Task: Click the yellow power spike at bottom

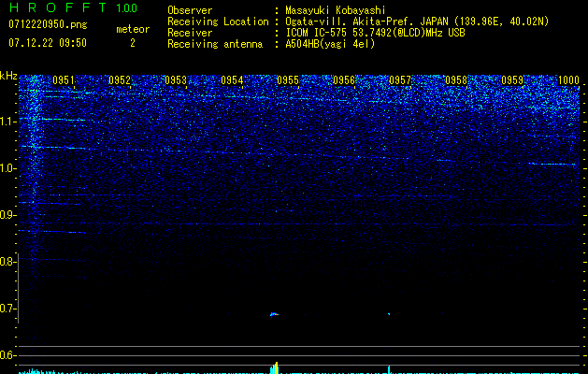Action: [275, 368]
